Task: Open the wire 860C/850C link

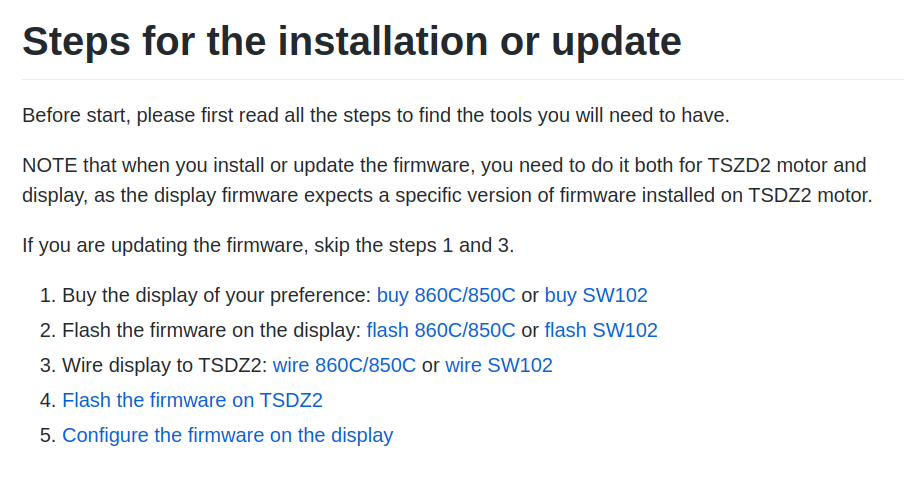Action: click(344, 365)
